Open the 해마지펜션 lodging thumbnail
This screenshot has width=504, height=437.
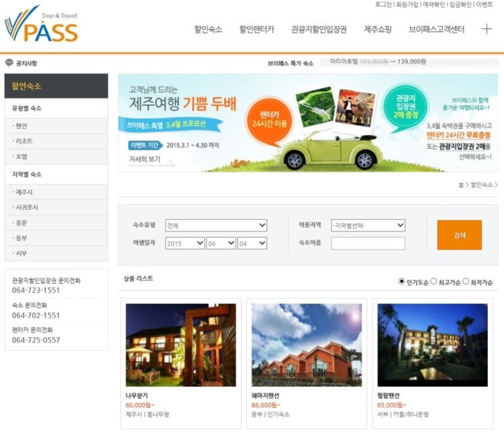307,345
